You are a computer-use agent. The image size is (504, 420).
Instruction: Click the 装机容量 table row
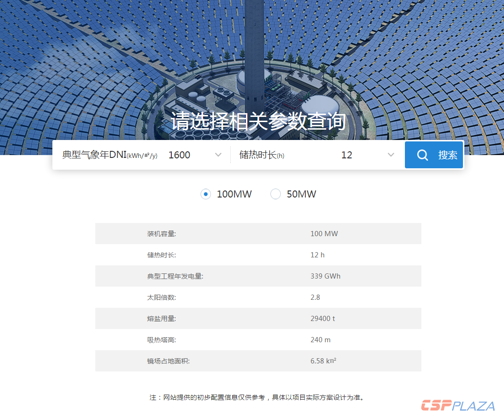coord(258,233)
